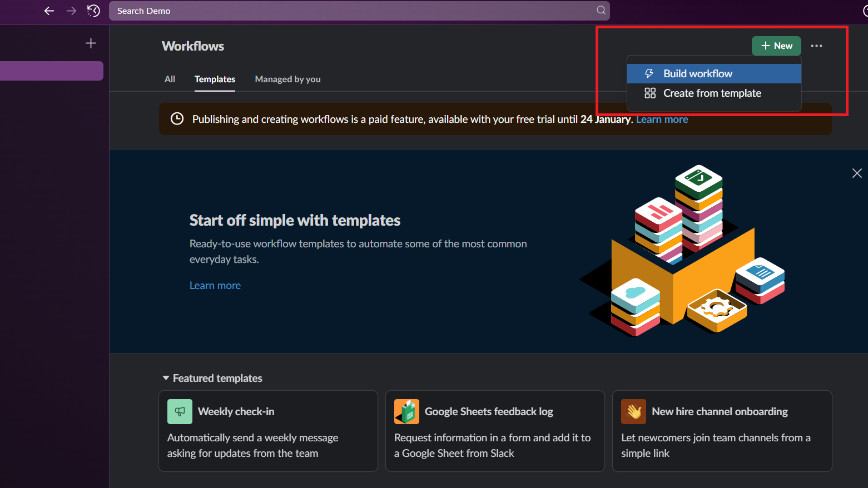Select the highlighted purple sidebar item
Image resolution: width=868 pixels, height=488 pixels.
coord(51,71)
